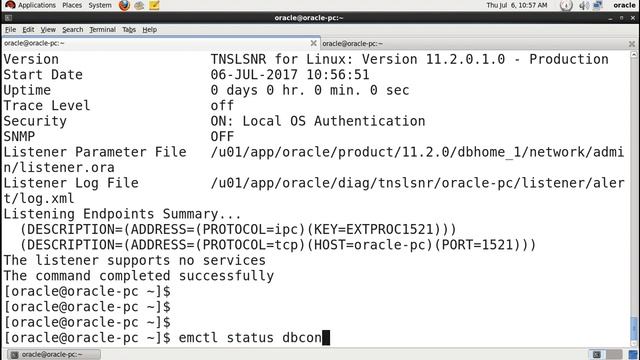640x360 pixels.
Task: Click the clock showing Thu Jul 6
Action: (x=517, y=5)
